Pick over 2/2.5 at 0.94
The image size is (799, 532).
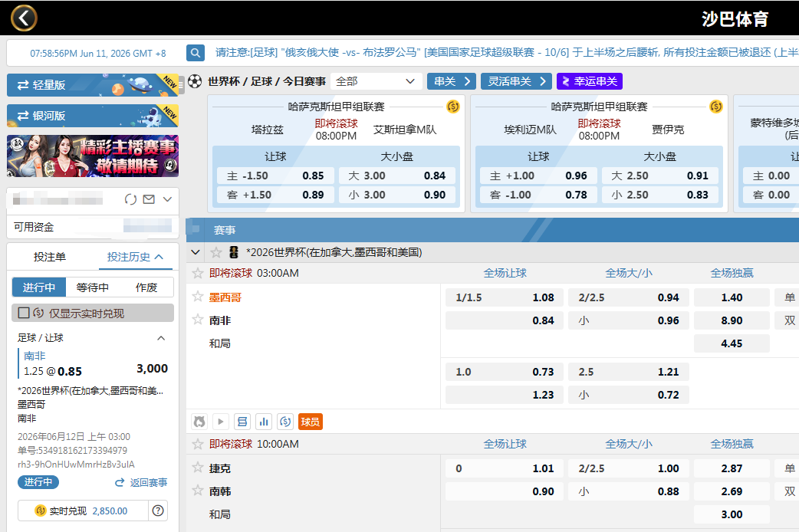(x=628, y=297)
